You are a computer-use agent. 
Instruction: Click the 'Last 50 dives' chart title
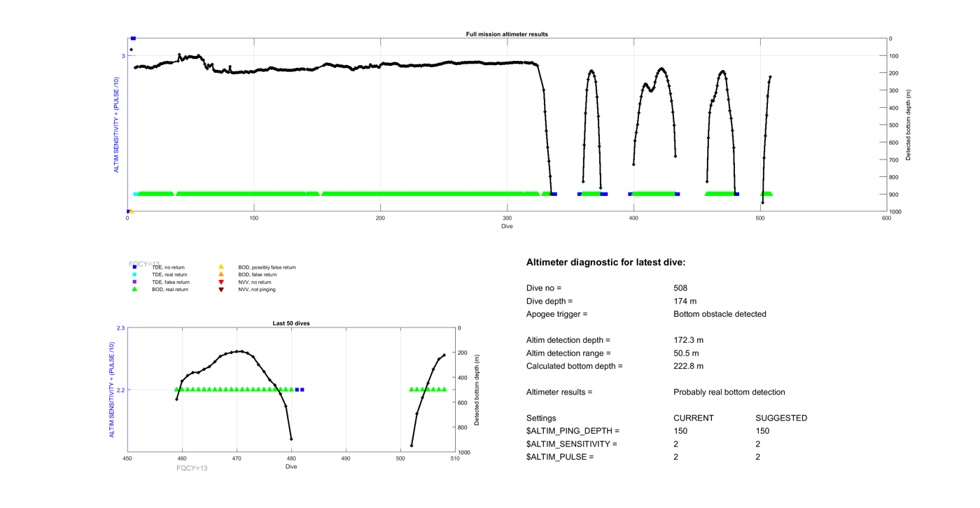tap(291, 323)
